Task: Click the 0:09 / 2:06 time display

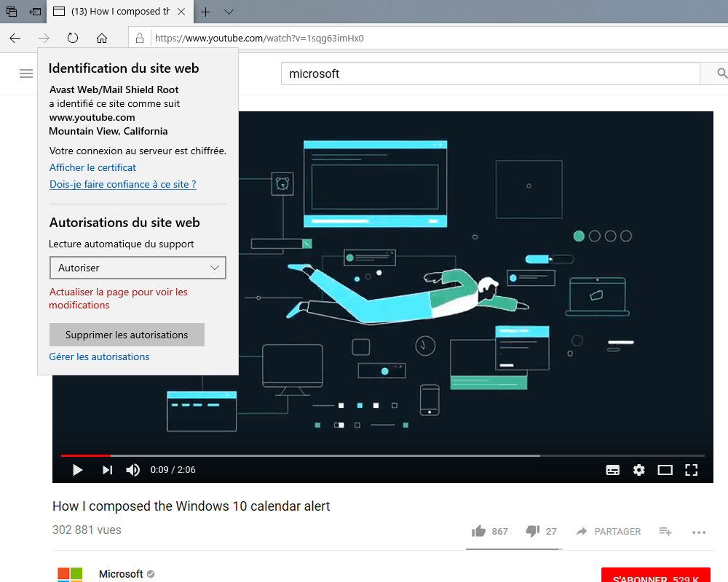Action: [x=173, y=470]
